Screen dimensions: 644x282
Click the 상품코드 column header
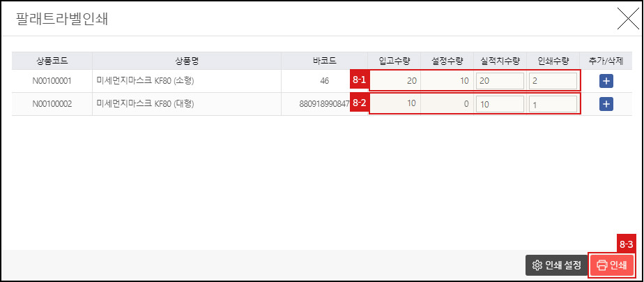click(x=52, y=61)
